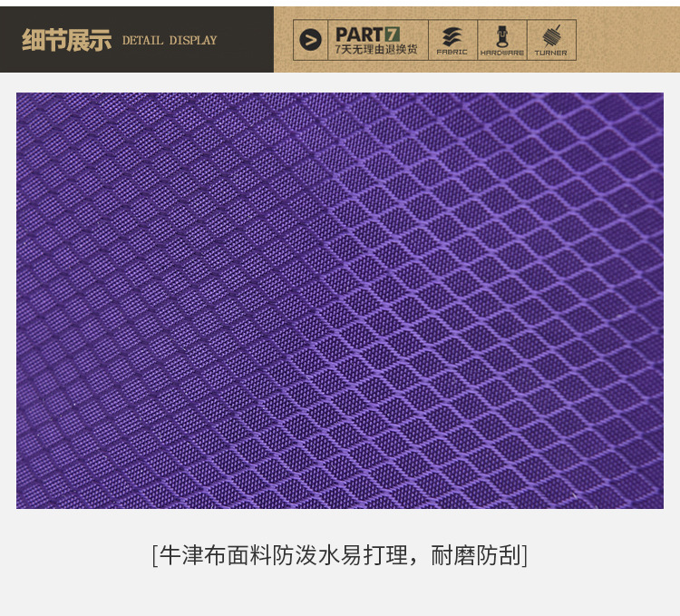The height and width of the screenshot is (616, 680).
Task: Click the purple ripstop fabric photo
Action: pyautogui.click(x=340, y=300)
